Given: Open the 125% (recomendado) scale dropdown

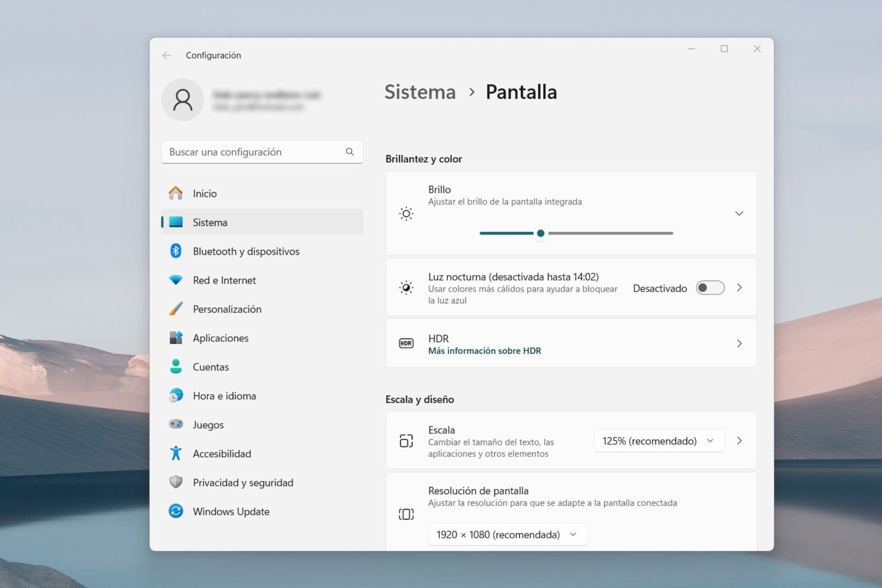Looking at the screenshot, I should pos(659,441).
